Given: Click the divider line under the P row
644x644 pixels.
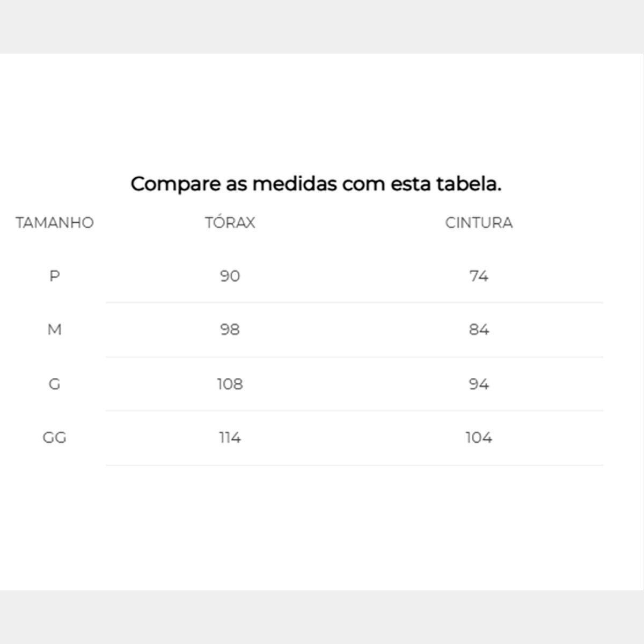Looking at the screenshot, I should tap(354, 303).
